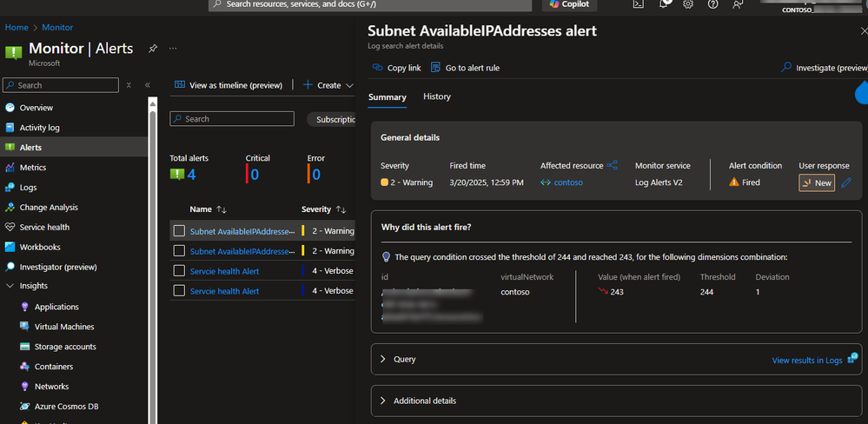Click the Critical alerts count

pyautogui.click(x=255, y=175)
